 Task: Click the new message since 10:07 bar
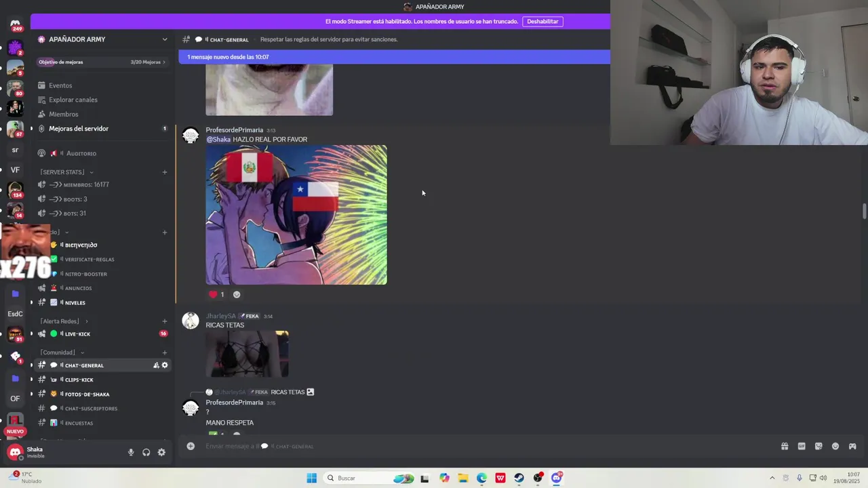click(394, 57)
